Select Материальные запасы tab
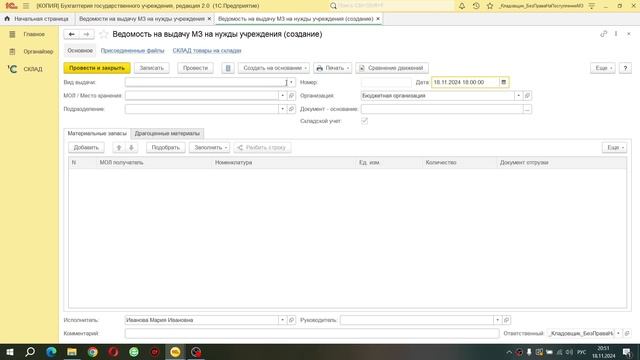The width and height of the screenshot is (640, 360). click(x=97, y=133)
